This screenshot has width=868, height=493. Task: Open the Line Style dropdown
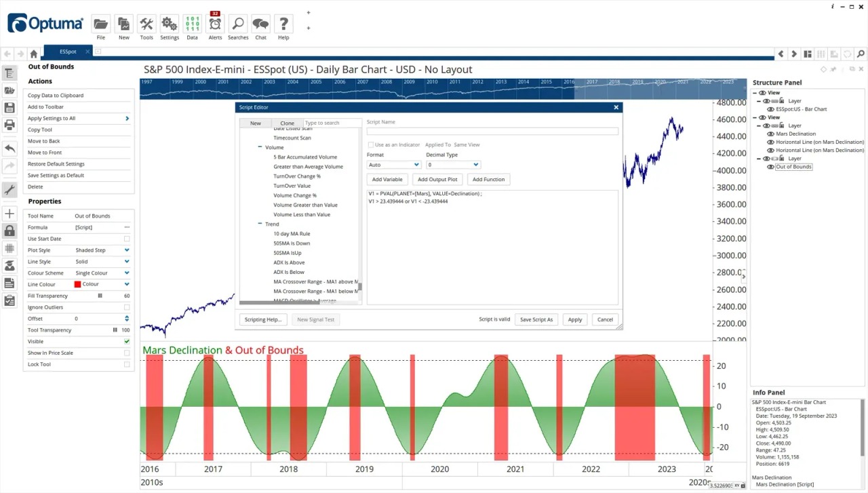coord(127,262)
